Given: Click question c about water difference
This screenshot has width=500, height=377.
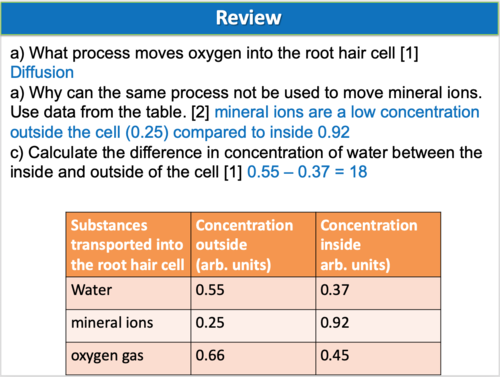Looking at the screenshot, I should point(246,162).
